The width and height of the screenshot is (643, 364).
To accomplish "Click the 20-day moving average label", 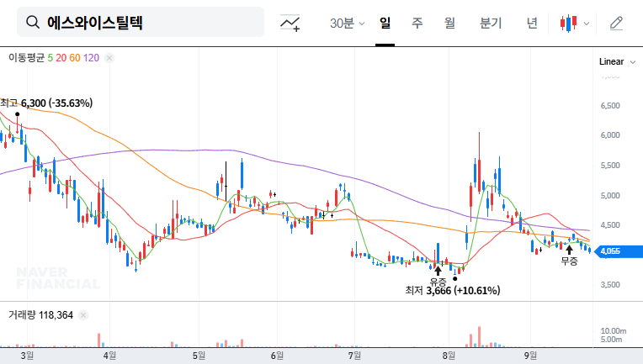I will [x=61, y=58].
